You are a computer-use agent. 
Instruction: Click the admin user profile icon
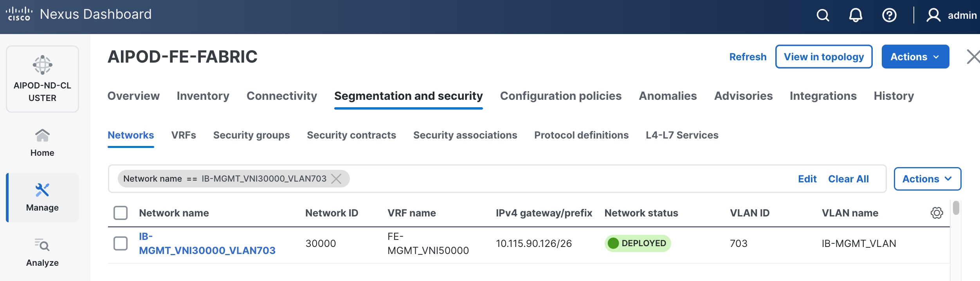[x=933, y=15]
